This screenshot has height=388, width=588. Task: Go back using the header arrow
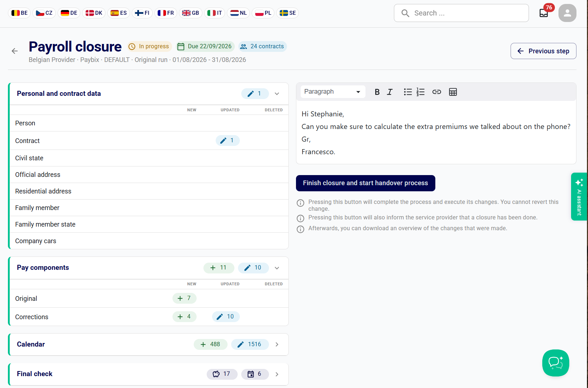pos(15,51)
